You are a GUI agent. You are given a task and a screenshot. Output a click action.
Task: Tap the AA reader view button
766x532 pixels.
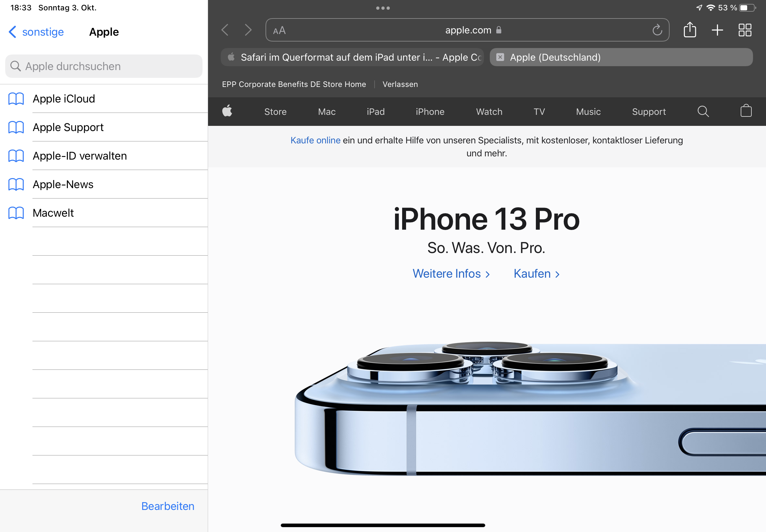279,31
